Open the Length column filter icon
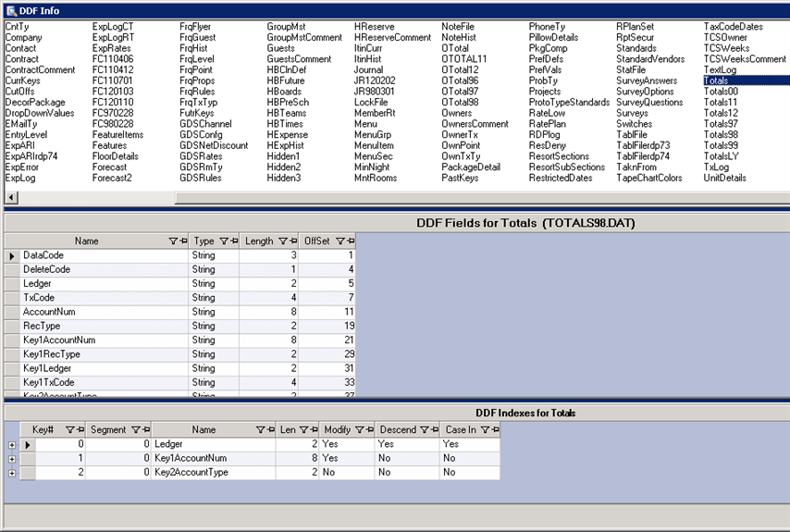The width and height of the screenshot is (790, 532). tap(281, 241)
